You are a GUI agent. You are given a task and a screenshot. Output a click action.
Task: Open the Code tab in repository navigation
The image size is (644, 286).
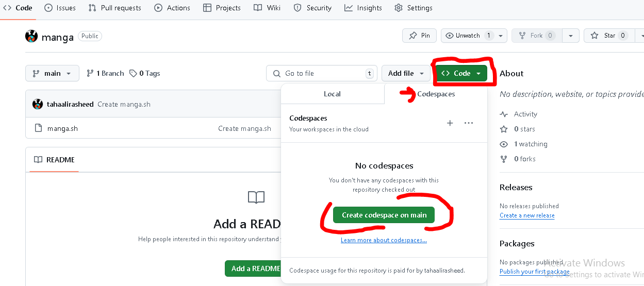(18, 8)
